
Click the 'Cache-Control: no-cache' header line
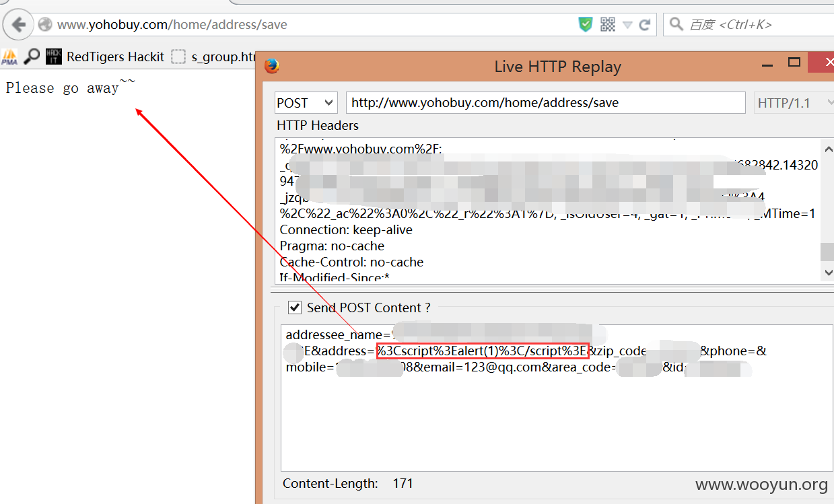coord(351,262)
